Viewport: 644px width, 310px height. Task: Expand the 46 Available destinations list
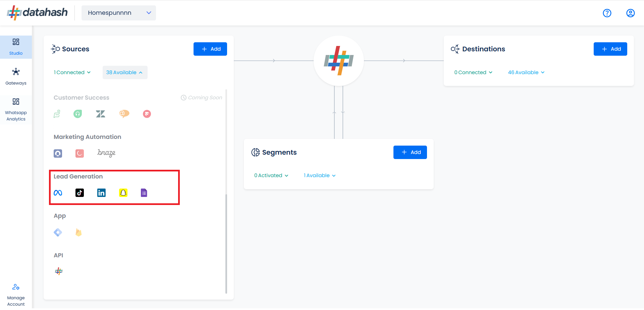point(526,72)
